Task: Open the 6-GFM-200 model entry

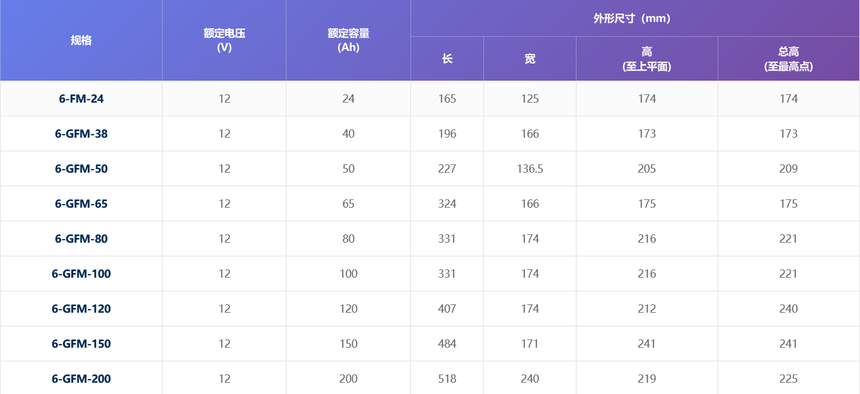Action: point(81,379)
